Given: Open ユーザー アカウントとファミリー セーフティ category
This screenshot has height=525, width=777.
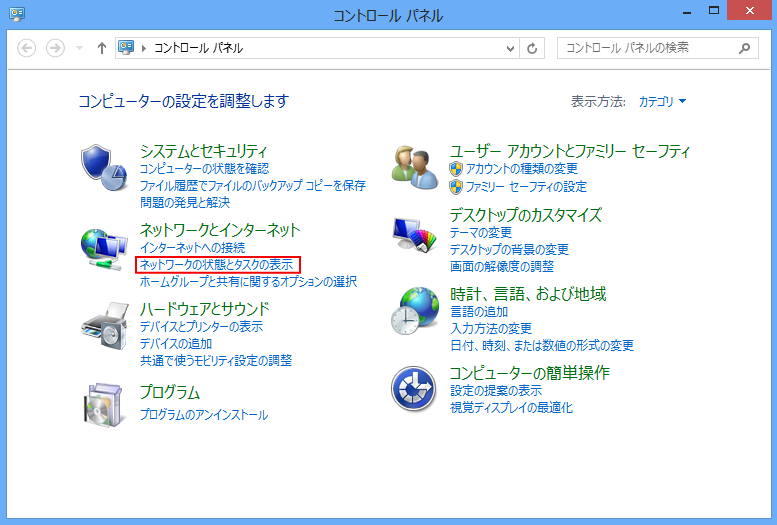Looking at the screenshot, I should 570,151.
